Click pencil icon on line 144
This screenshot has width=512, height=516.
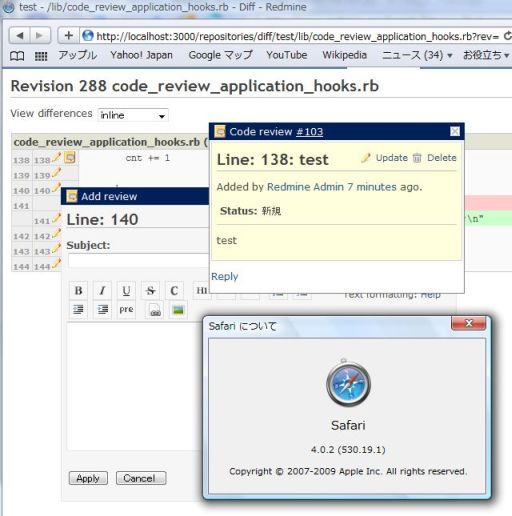56,263
